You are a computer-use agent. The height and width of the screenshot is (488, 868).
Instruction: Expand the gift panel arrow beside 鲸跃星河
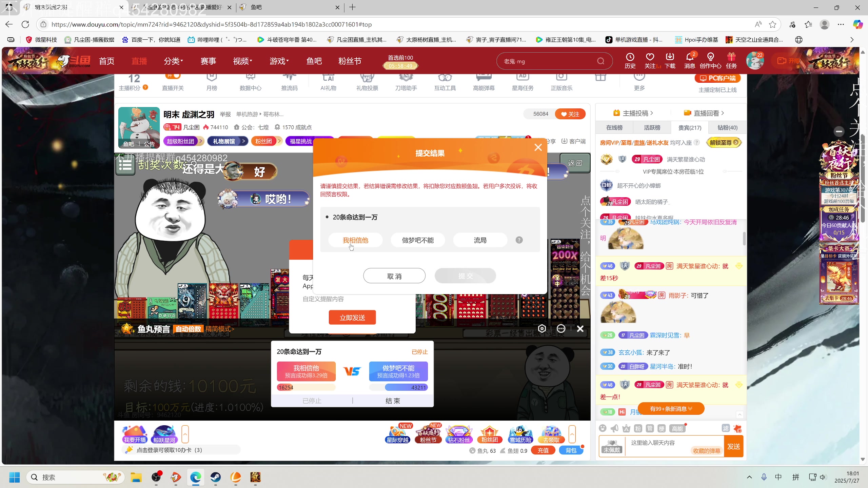(x=185, y=434)
